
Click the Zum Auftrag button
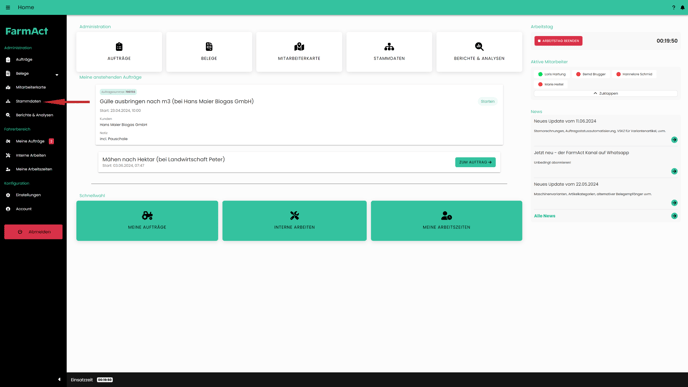475,162
